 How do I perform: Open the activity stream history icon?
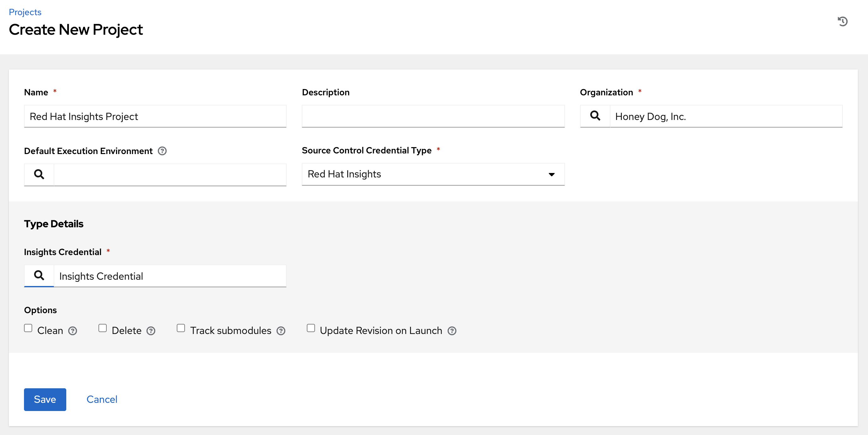pyautogui.click(x=842, y=21)
